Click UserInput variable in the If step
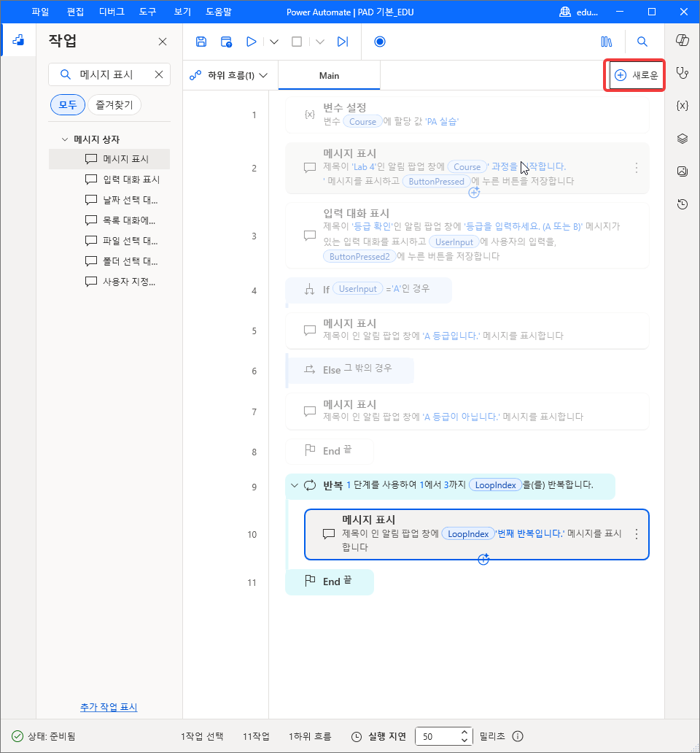Screen dimensions: 700x753 point(357,289)
